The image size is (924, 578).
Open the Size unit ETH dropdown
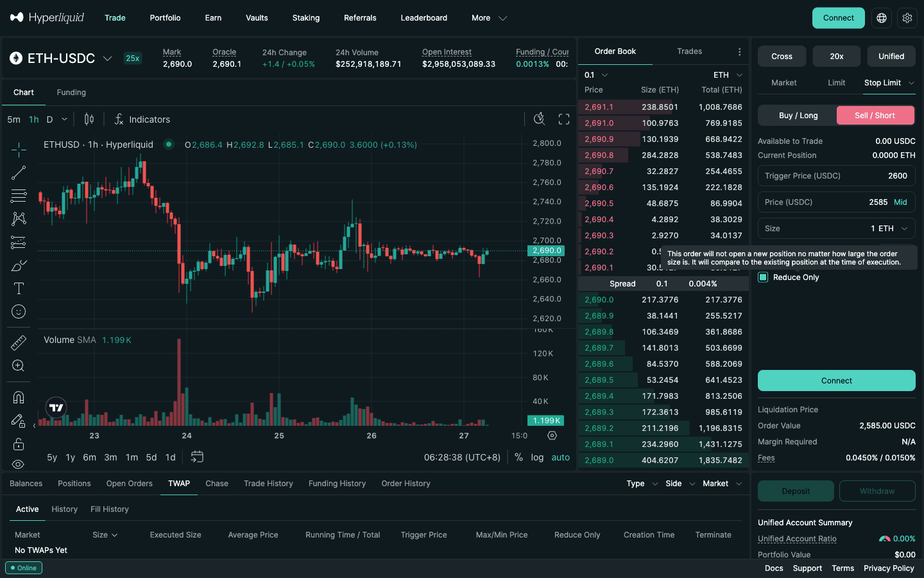893,229
